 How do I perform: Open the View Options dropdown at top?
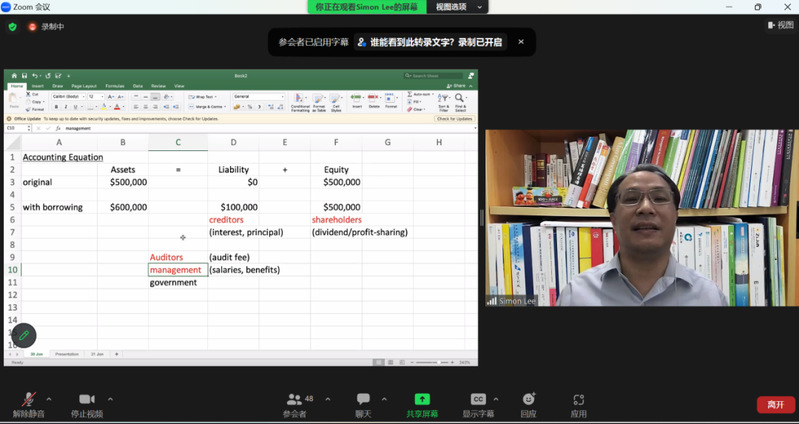458,7
